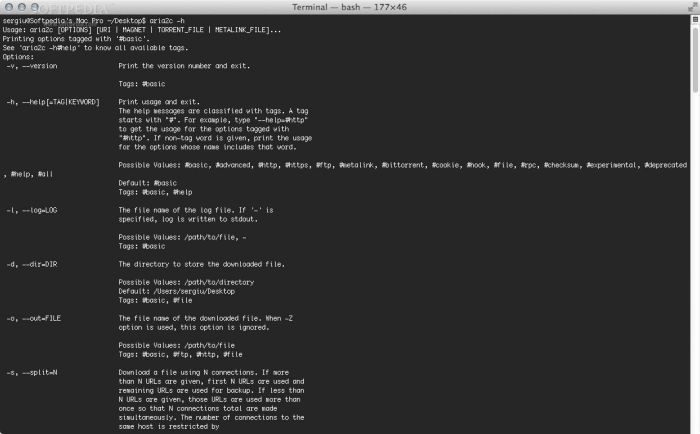
Task: Click 'Possible Values: /path/to/directory' line
Action: click(x=186, y=282)
